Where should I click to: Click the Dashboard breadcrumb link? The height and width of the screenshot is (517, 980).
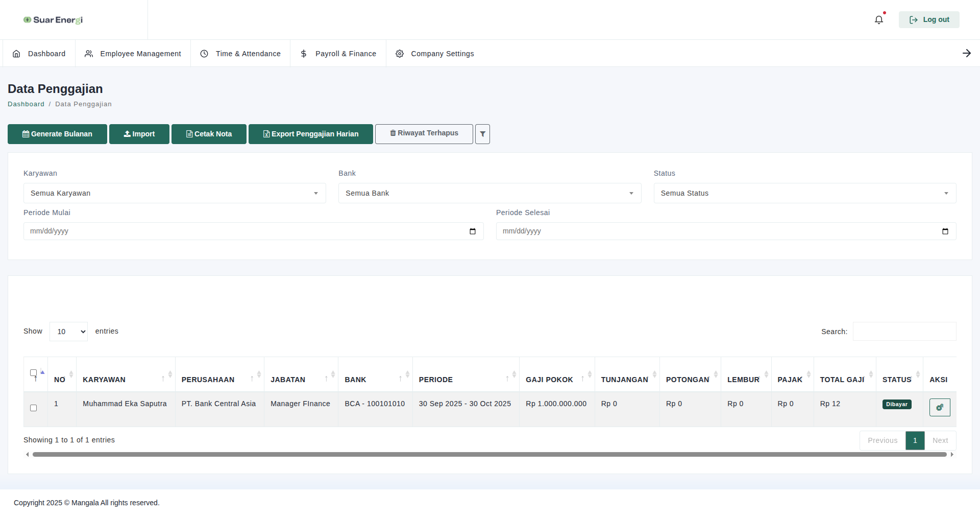(x=26, y=104)
